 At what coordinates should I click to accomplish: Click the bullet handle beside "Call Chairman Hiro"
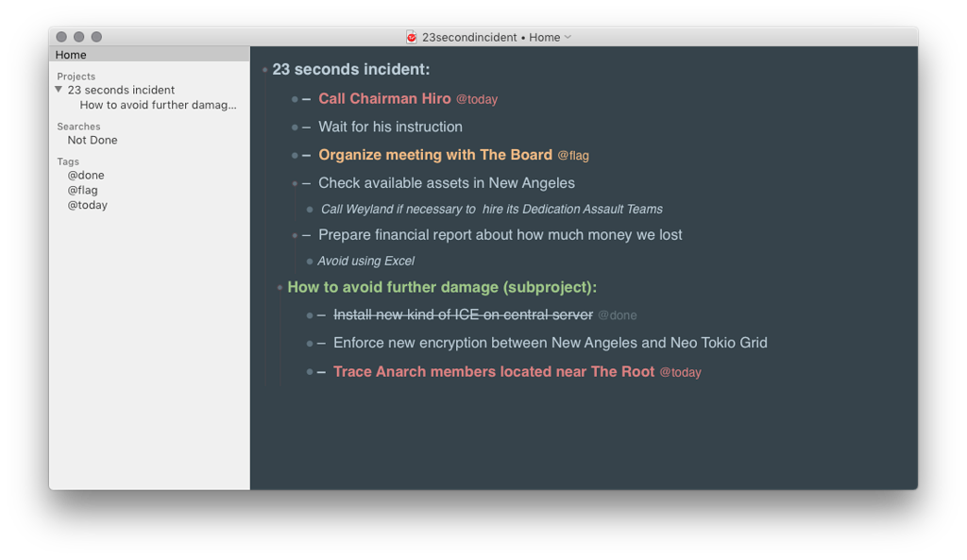(296, 98)
